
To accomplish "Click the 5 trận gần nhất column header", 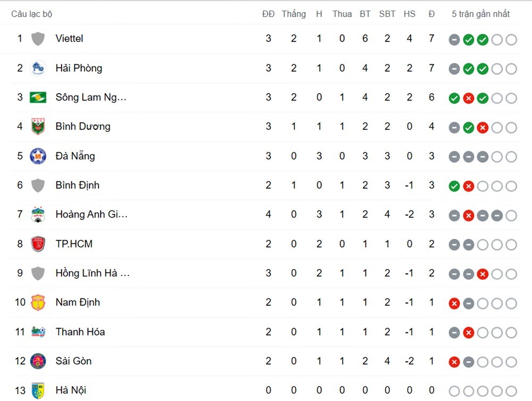I will 480,14.
